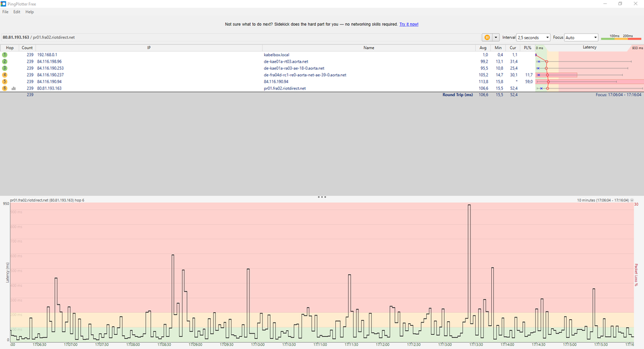The width and height of the screenshot is (644, 349).
Task: Click the Round Trip (ms) label
Action: click(x=458, y=95)
